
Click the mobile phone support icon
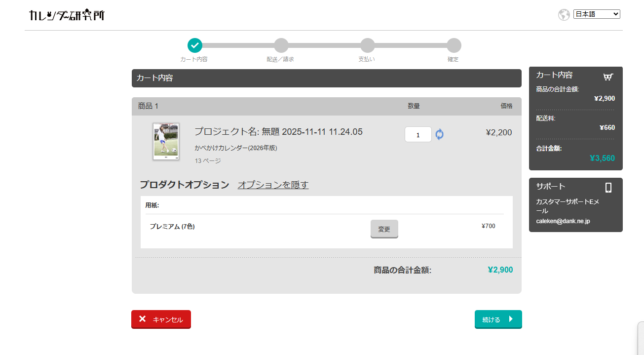click(608, 188)
